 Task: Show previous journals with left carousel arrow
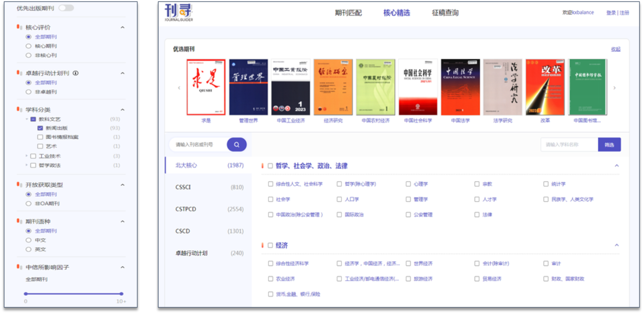tap(179, 88)
